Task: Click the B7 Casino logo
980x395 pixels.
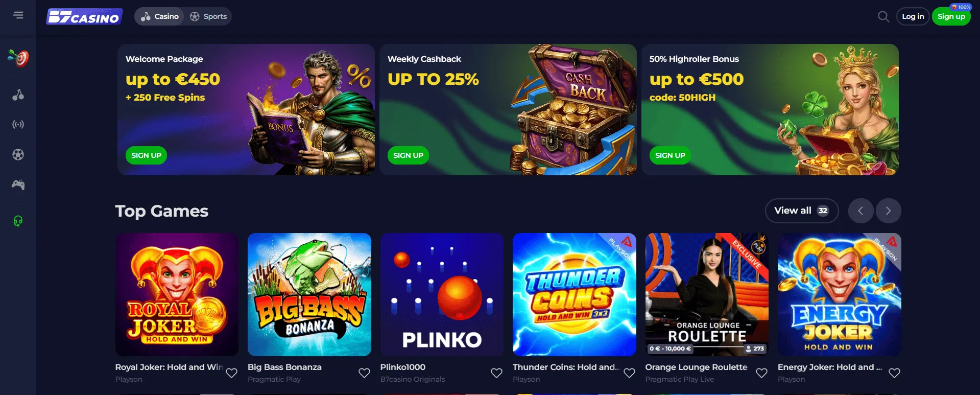Action: coord(84,16)
